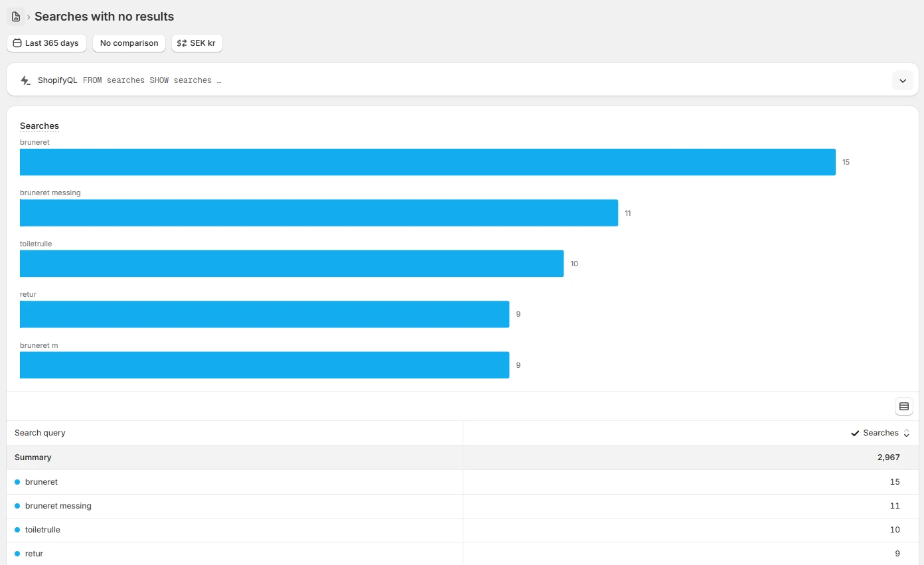Click the 15 value label beside top bar
Screen dimensions: 924x565
(846, 162)
